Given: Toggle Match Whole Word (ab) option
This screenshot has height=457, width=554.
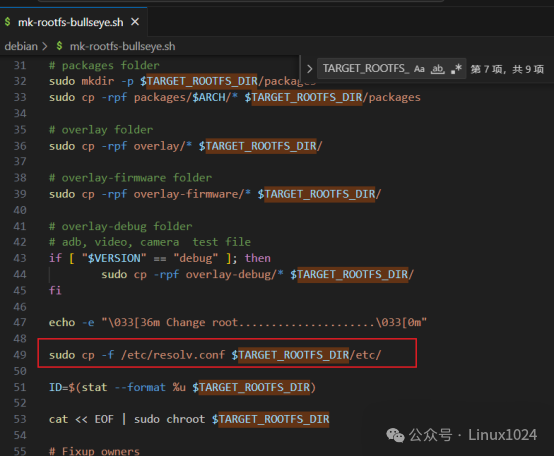Looking at the screenshot, I should (438, 69).
